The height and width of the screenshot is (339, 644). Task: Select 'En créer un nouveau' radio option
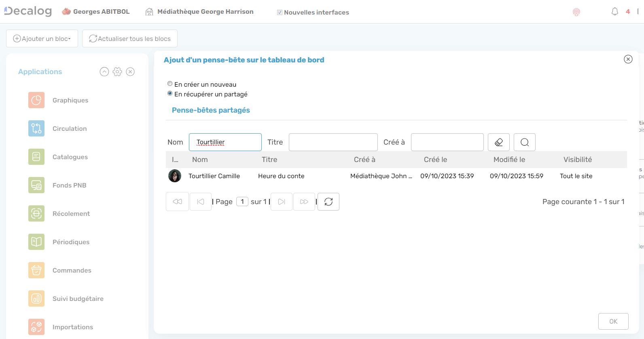(170, 84)
